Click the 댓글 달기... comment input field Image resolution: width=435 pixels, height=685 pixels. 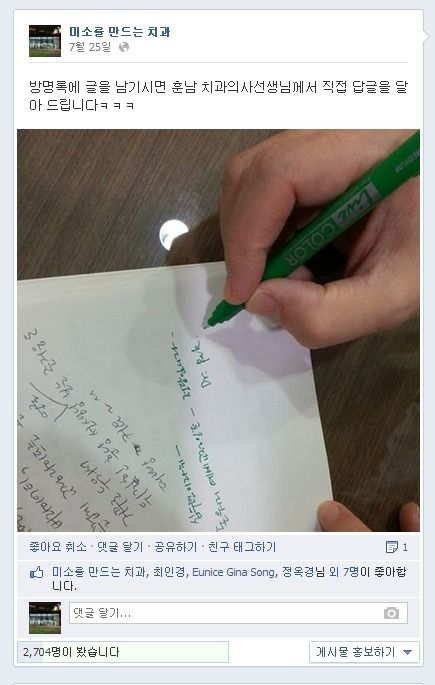(x=238, y=613)
